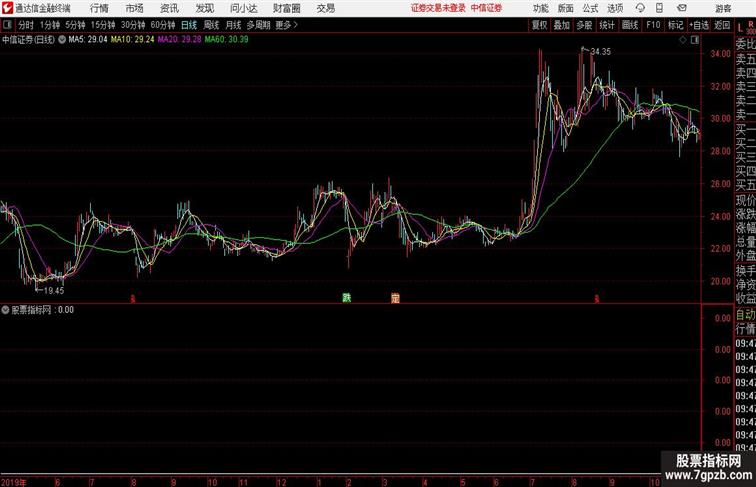Add stock via +自选 button

coord(699,25)
